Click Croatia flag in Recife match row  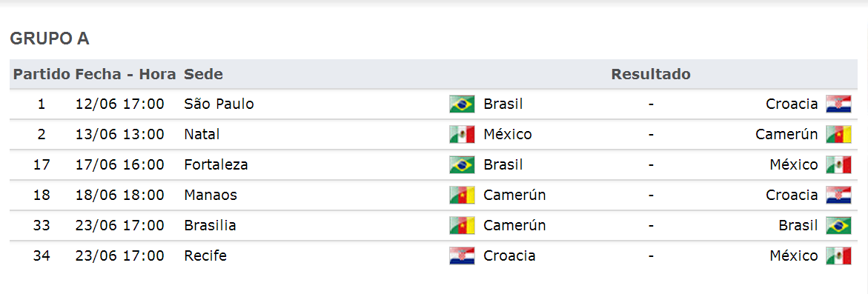point(462,256)
